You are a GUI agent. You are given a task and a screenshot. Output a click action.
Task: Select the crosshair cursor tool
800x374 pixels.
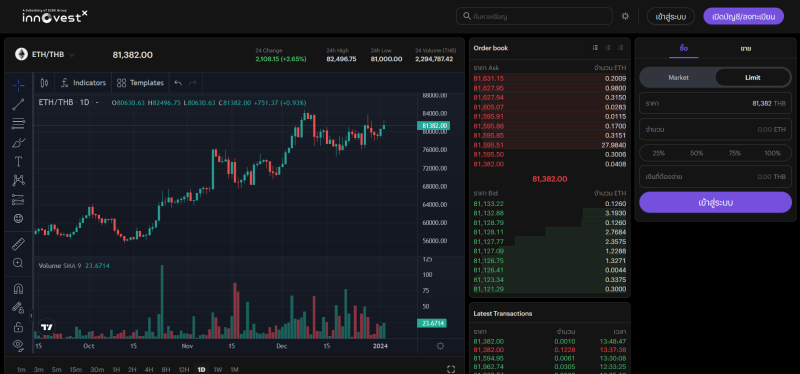pos(18,85)
